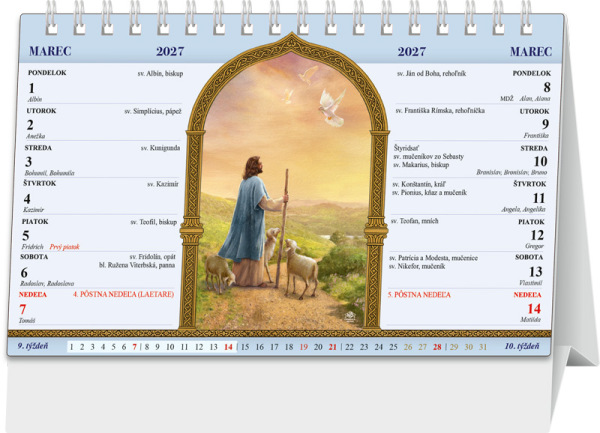This screenshot has height=433, width=600.
Task: Click the '10. týždeň' week label
Action: pos(522,346)
